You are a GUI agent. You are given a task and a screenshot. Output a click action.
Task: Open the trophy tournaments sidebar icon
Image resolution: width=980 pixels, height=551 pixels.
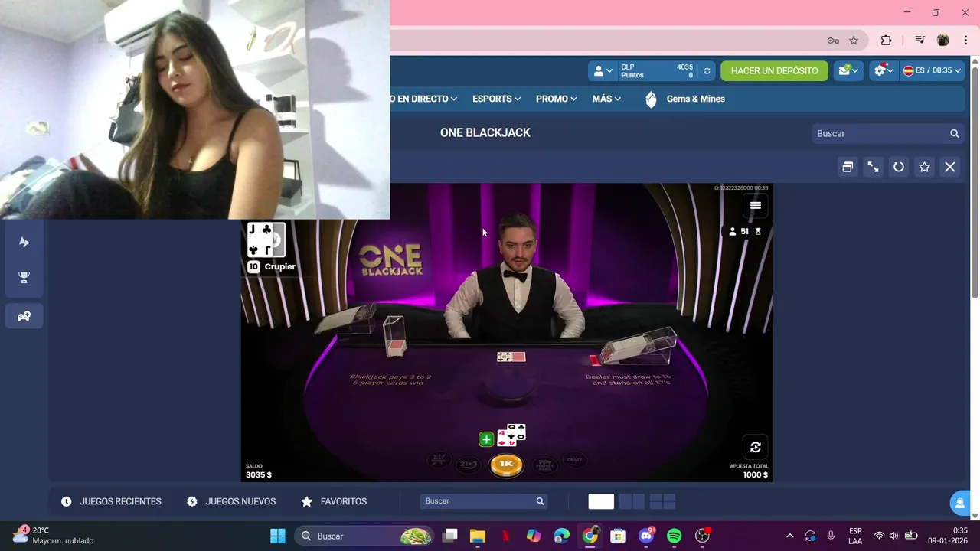[24, 277]
